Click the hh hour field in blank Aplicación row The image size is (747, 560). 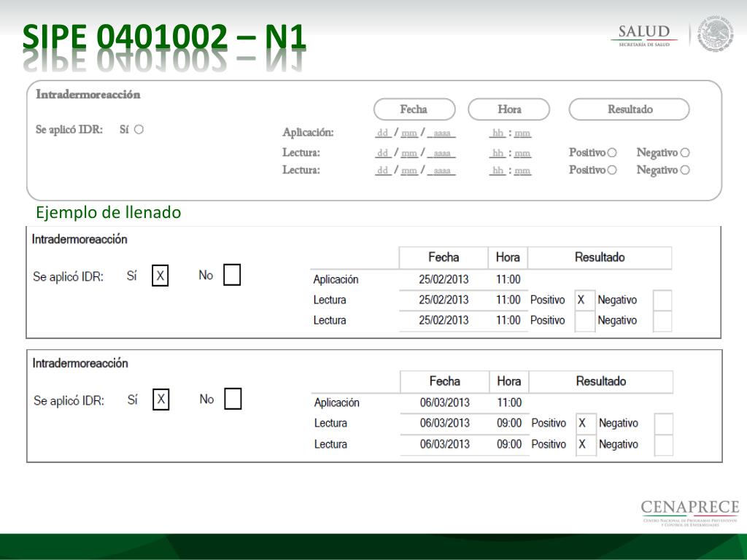click(x=498, y=133)
